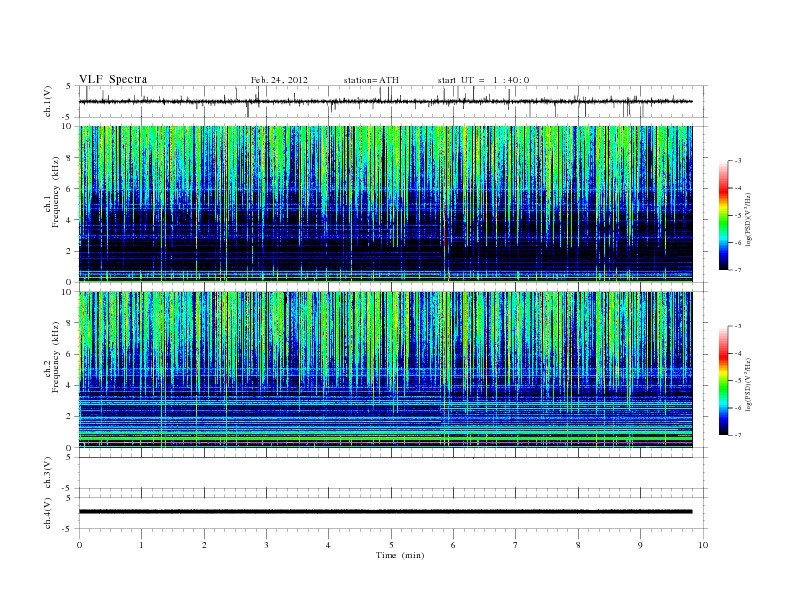
Task: Click the "2" kHz tick on ch.2 frequency axis
Action: coord(69,417)
